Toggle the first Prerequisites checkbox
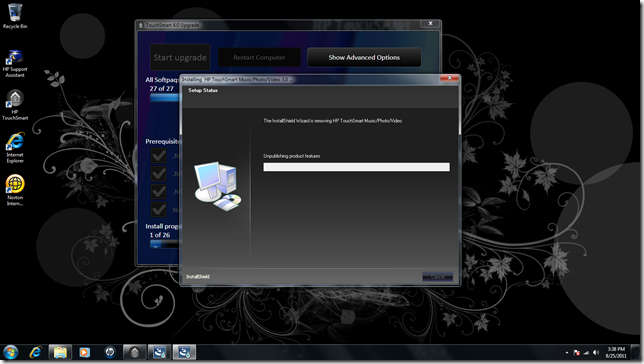The width and height of the screenshot is (644, 364). pyautogui.click(x=159, y=155)
